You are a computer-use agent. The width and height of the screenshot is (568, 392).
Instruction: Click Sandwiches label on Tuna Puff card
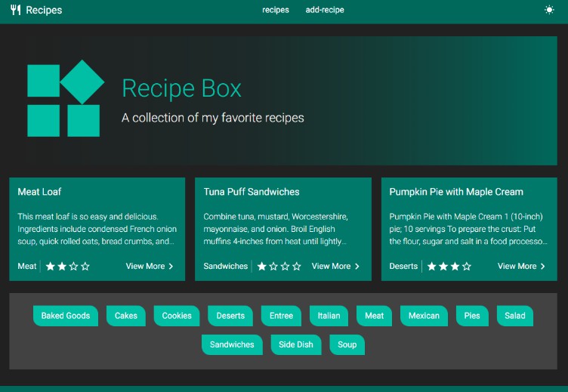226,267
